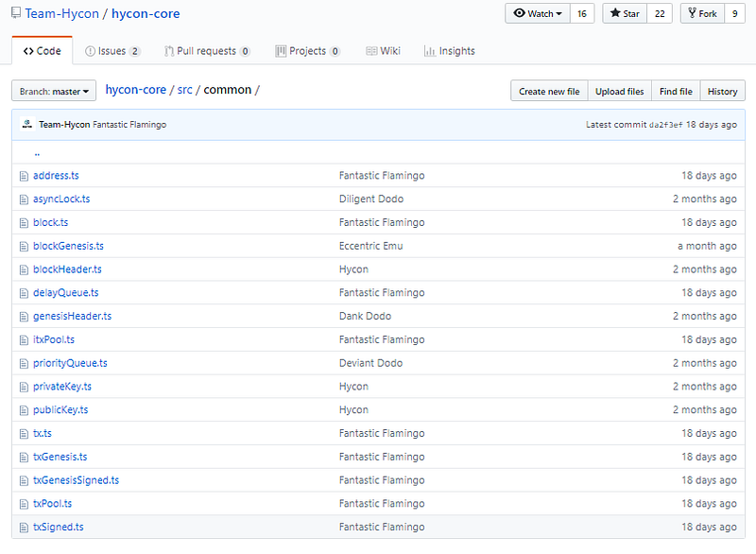Click file icon next to asyncLock.ts
This screenshot has height=554, width=756.
[x=25, y=199]
